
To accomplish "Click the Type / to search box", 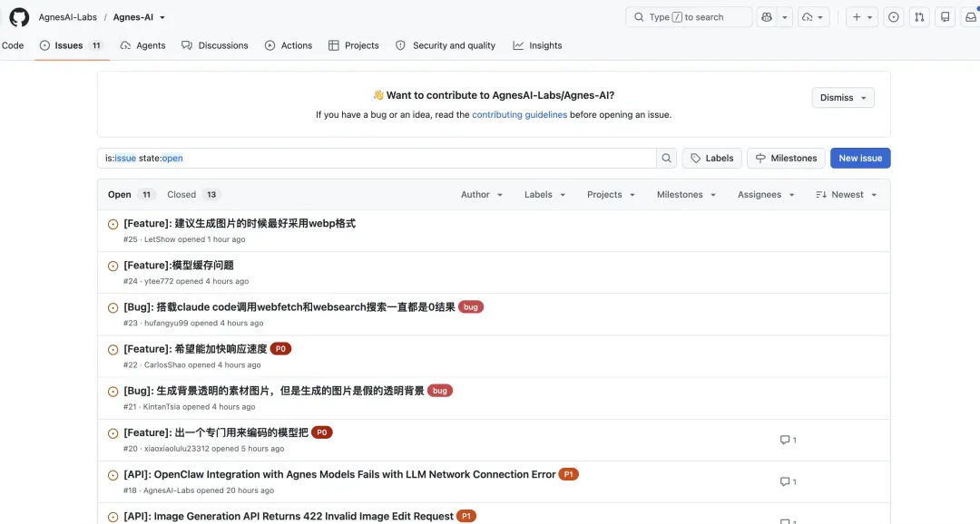I will [689, 17].
